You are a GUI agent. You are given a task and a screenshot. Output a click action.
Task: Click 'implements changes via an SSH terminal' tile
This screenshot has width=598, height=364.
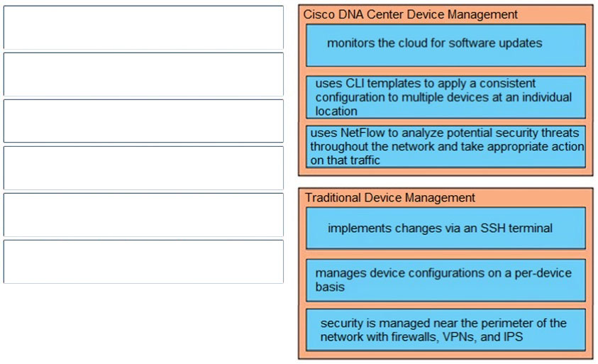click(x=445, y=228)
